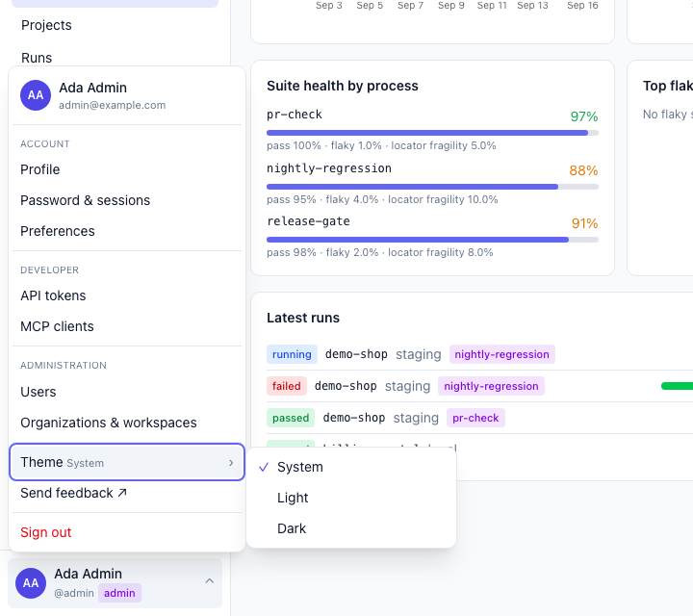The height and width of the screenshot is (616, 693).
Task: Click the release-gate health progress bar
Action: tap(432, 240)
